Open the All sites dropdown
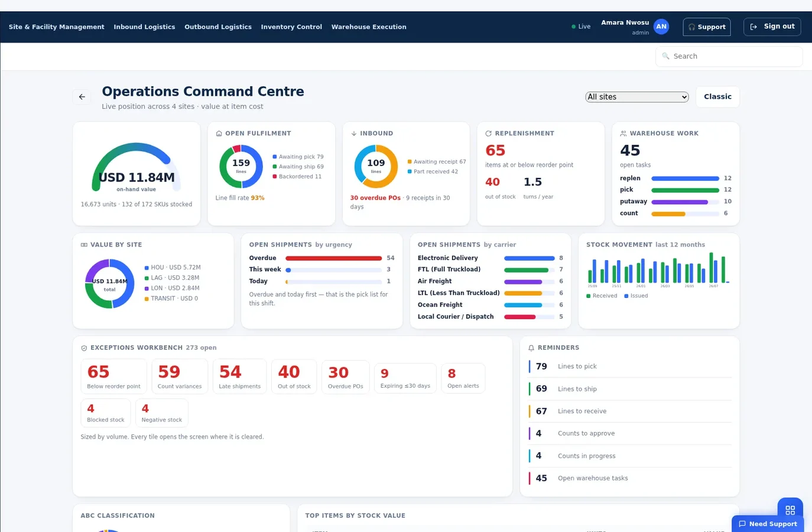The width and height of the screenshot is (812, 532). [637, 97]
